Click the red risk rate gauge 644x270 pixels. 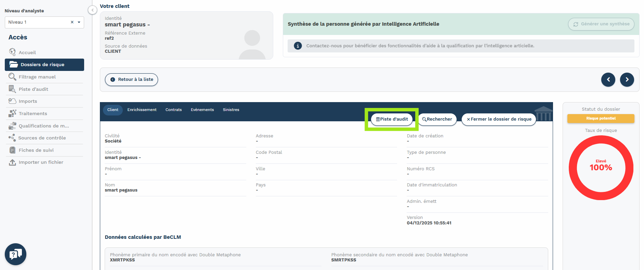[x=601, y=168]
